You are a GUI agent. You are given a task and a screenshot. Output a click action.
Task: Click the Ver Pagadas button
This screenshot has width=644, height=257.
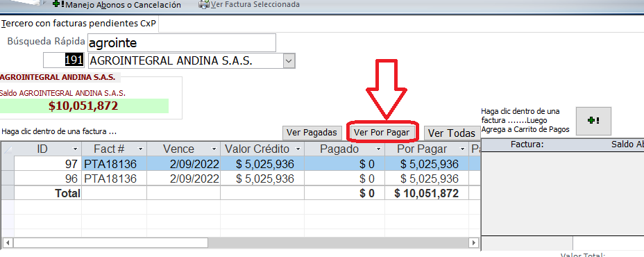pyautogui.click(x=312, y=133)
